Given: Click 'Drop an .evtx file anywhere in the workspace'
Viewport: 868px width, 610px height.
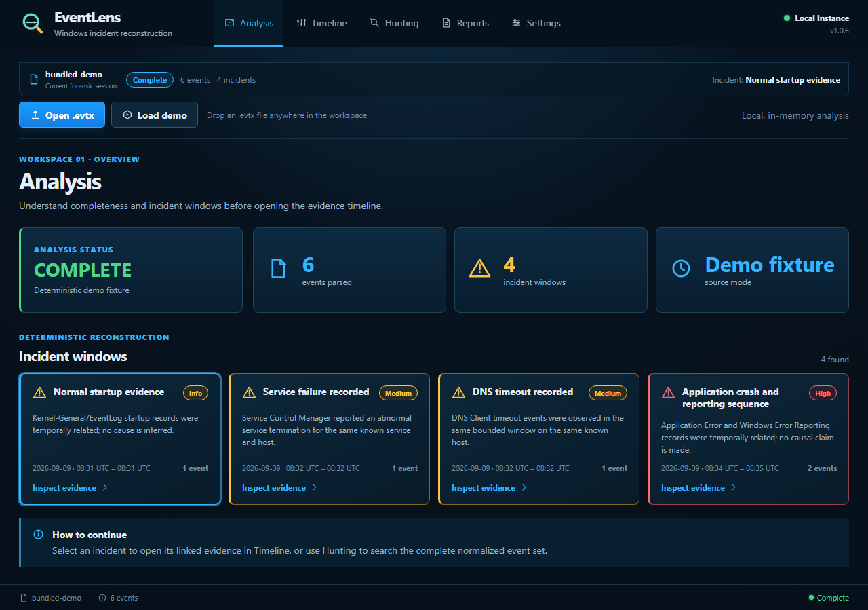Looking at the screenshot, I should click(287, 115).
